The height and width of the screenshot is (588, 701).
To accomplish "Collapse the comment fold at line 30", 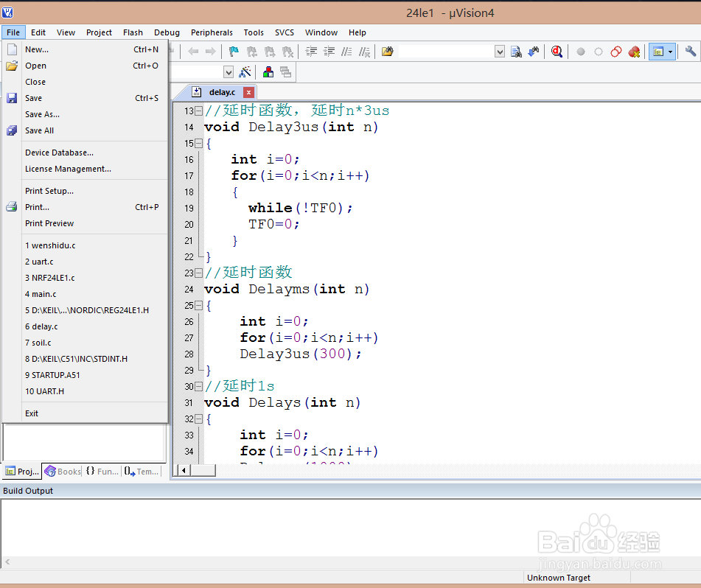I will 199,386.
